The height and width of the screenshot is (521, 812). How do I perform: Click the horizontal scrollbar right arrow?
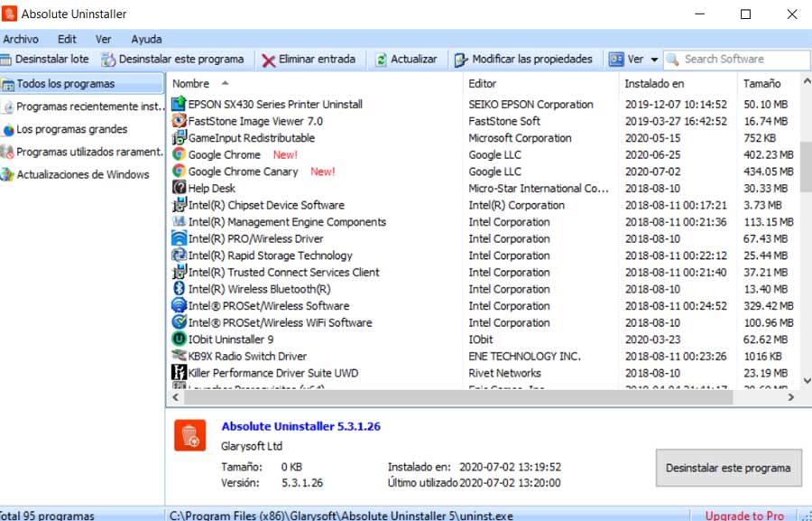(790, 397)
